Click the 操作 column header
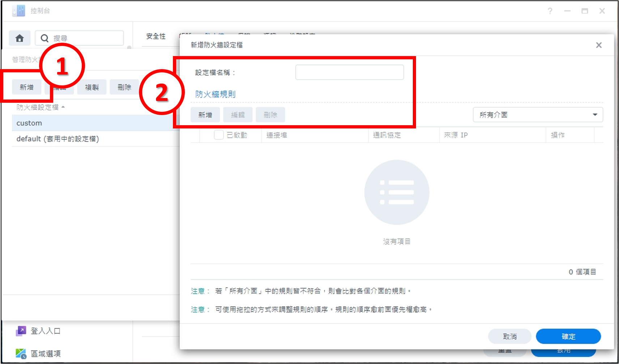This screenshot has height=364, width=619. tap(570, 135)
